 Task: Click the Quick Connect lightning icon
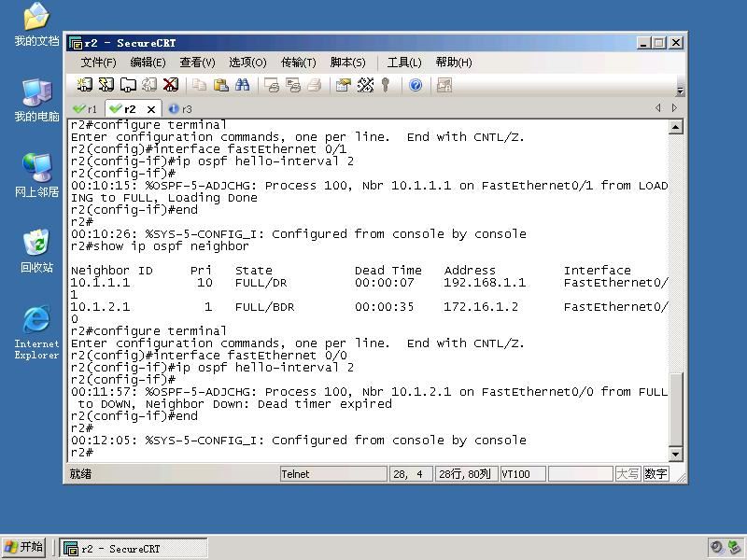[106, 85]
